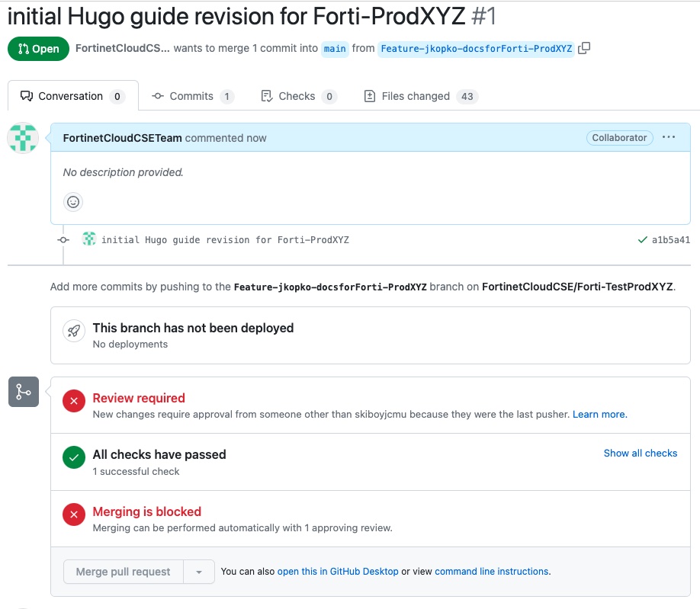The image size is (700, 609).
Task: Click the rocket deployment icon
Action: [x=74, y=331]
